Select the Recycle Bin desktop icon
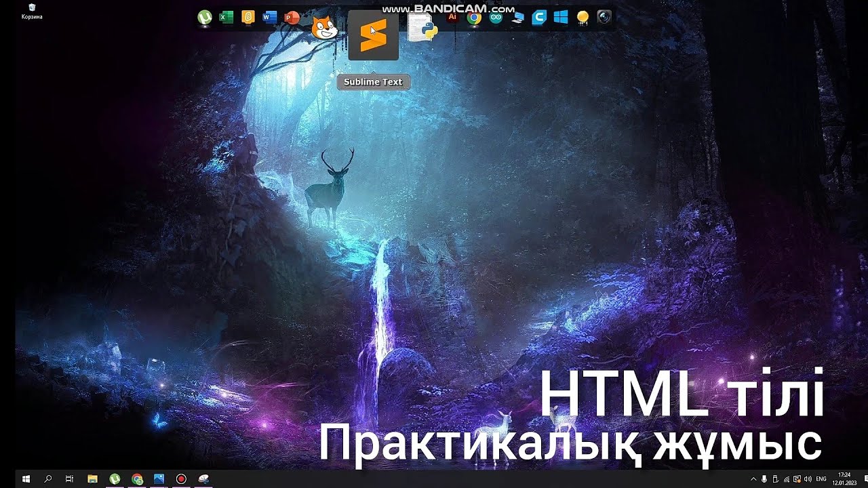 (x=32, y=11)
